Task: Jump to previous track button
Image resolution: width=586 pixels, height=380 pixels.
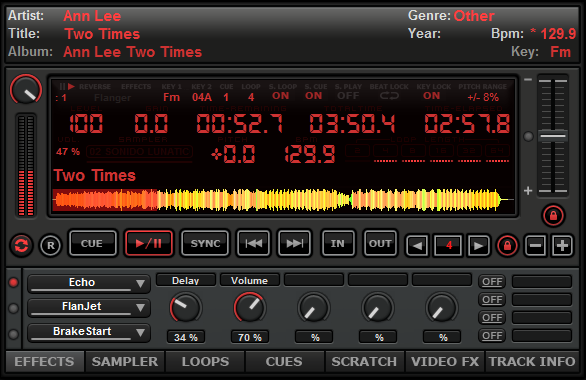Action: 253,243
